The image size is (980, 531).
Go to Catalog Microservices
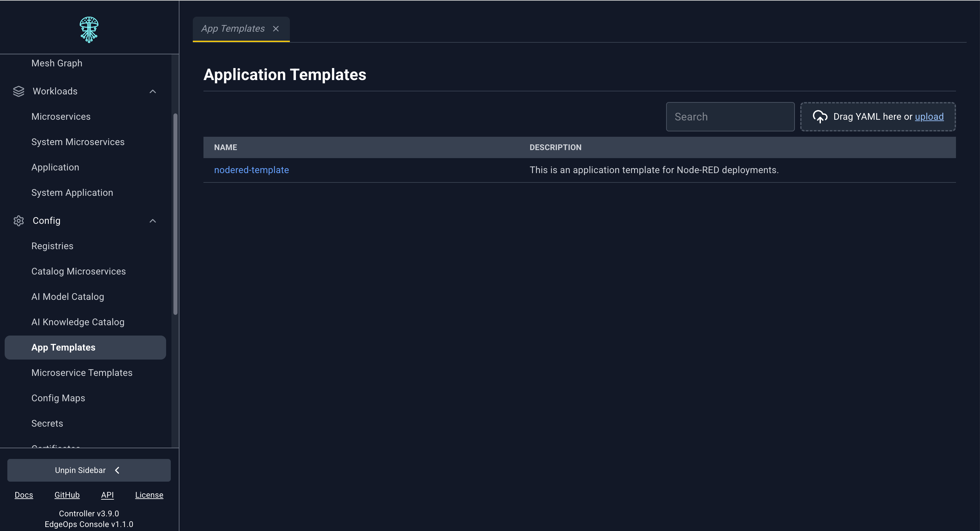[x=78, y=271]
